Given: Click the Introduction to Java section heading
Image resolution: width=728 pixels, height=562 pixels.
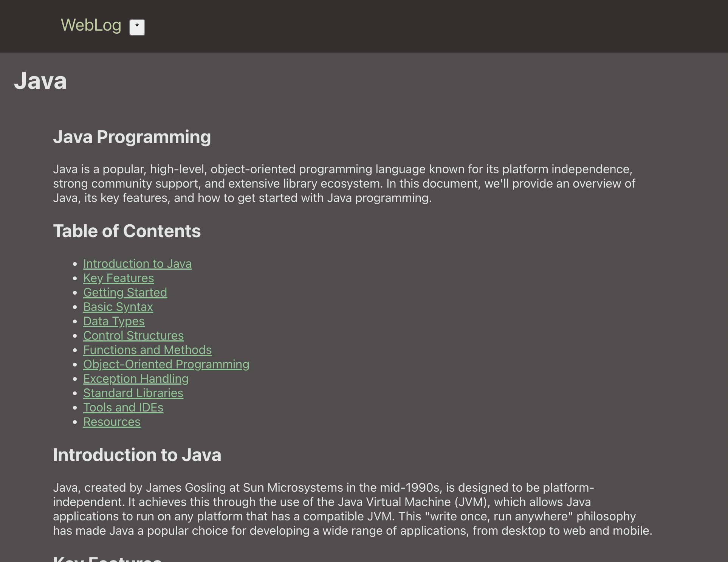Looking at the screenshot, I should tap(137, 455).
